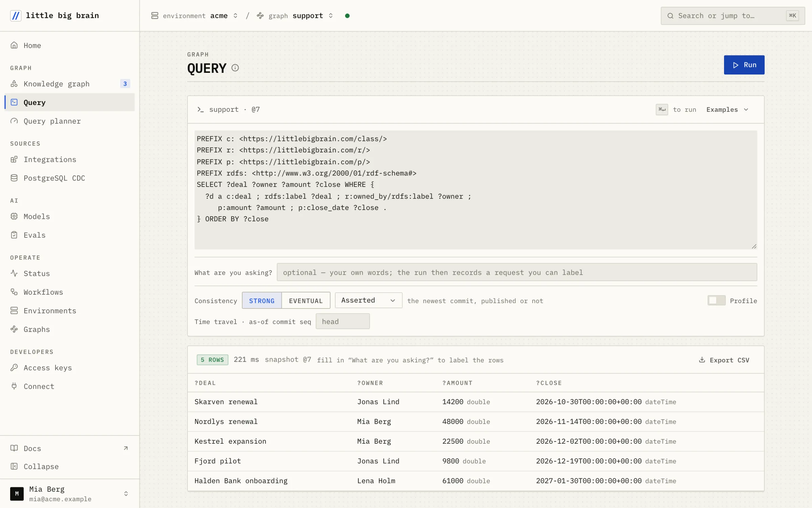Click the little big brain logo icon
The height and width of the screenshot is (508, 812).
(x=16, y=16)
